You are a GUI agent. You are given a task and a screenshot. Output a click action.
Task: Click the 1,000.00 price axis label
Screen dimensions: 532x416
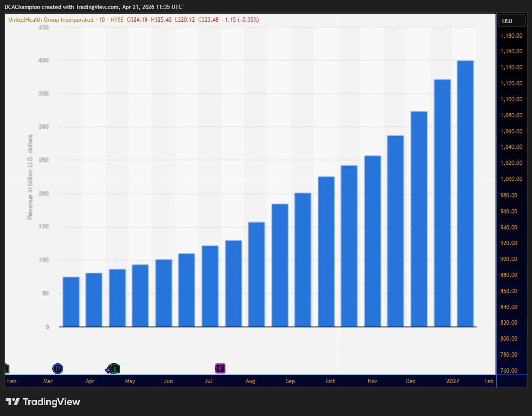[511, 179]
